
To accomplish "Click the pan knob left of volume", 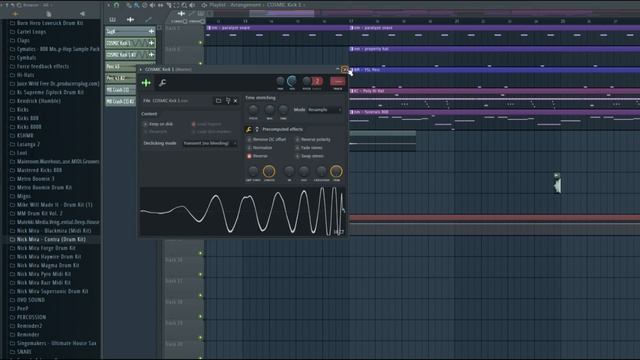I will point(280,81).
